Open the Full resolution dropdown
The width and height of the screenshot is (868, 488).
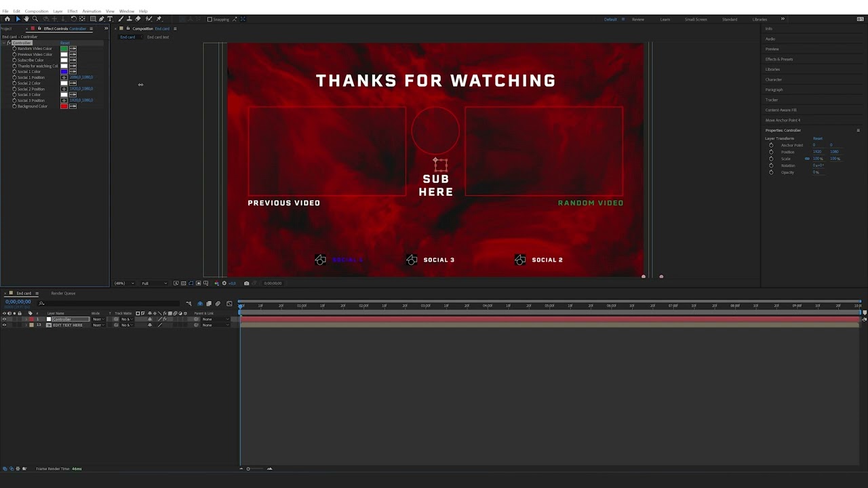click(x=155, y=283)
